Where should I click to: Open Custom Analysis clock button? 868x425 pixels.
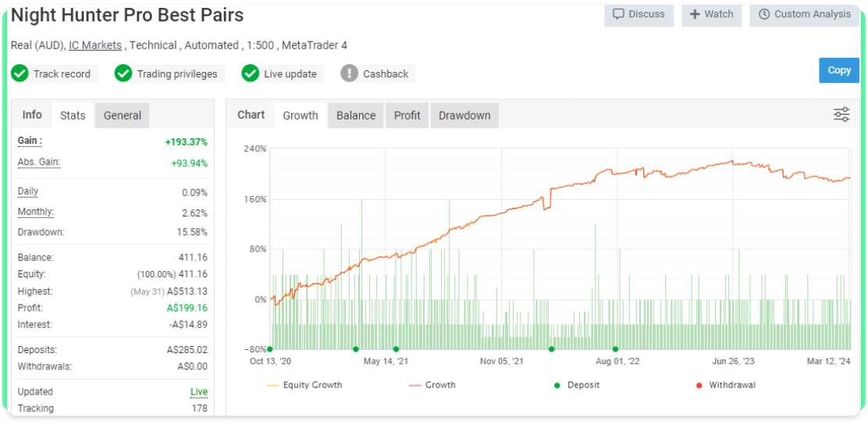click(x=804, y=14)
